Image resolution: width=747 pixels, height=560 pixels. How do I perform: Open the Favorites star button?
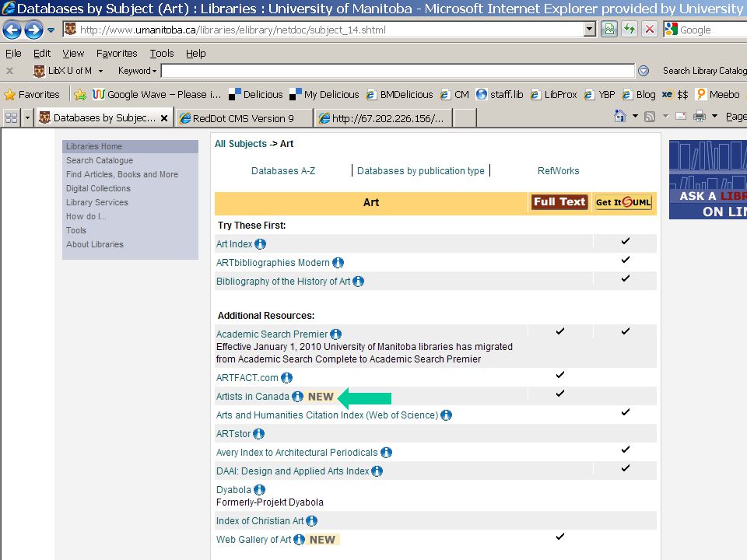point(33,94)
